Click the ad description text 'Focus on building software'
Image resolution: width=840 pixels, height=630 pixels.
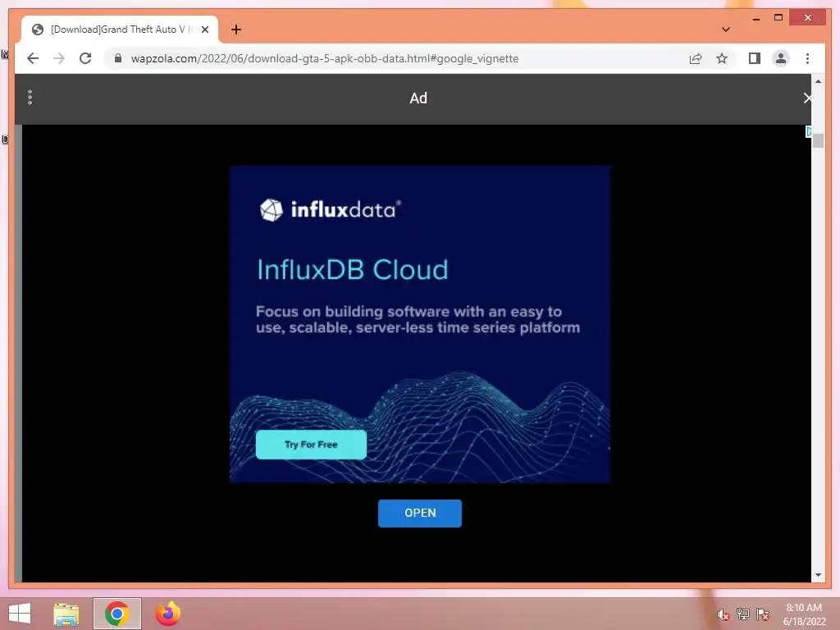pos(418,319)
